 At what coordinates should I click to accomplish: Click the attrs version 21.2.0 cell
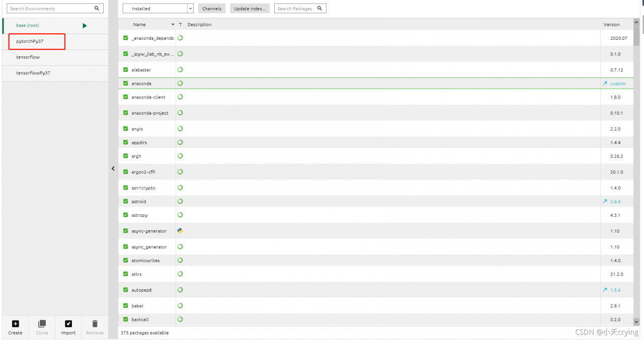pos(616,274)
